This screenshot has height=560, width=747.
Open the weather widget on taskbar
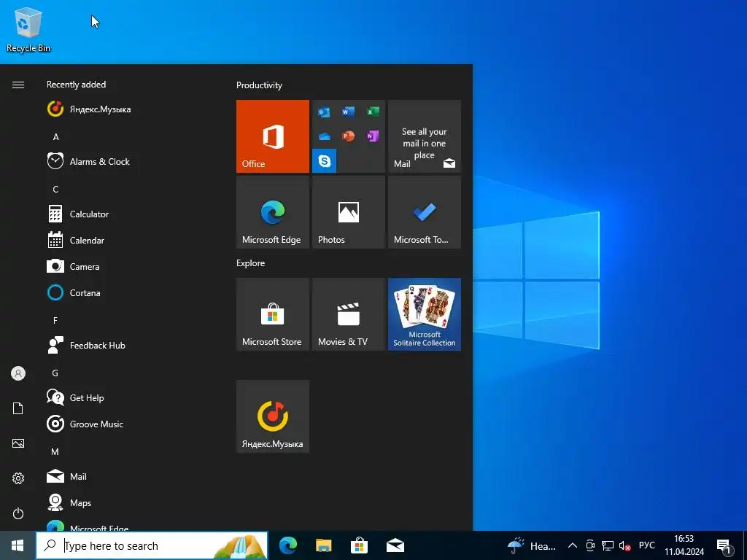pyautogui.click(x=532, y=545)
